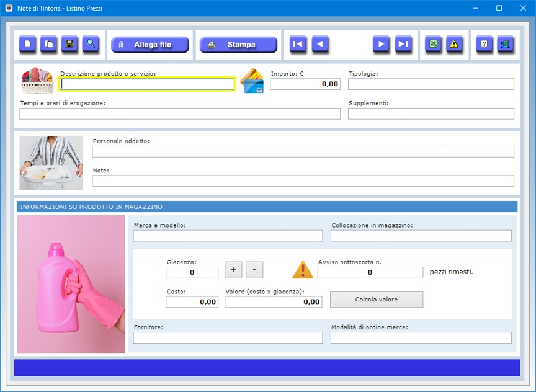Click the Tempi e orari di erogazione field

[180, 114]
